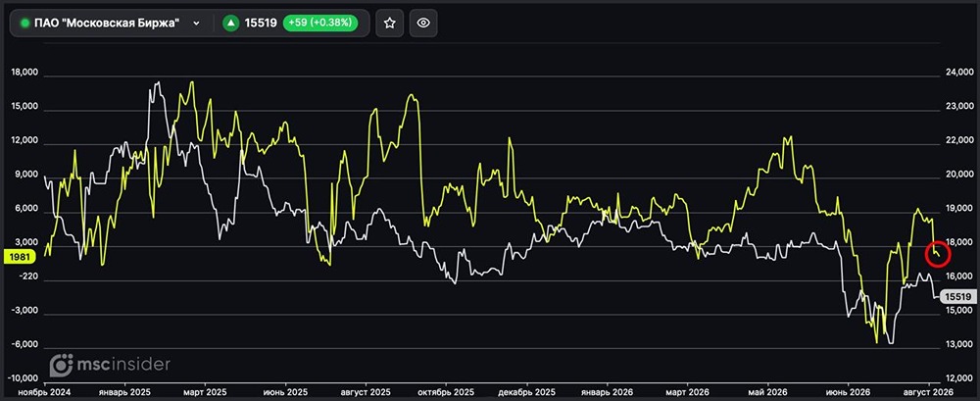Click the +59 (+0.38%) change badge

pos(320,24)
